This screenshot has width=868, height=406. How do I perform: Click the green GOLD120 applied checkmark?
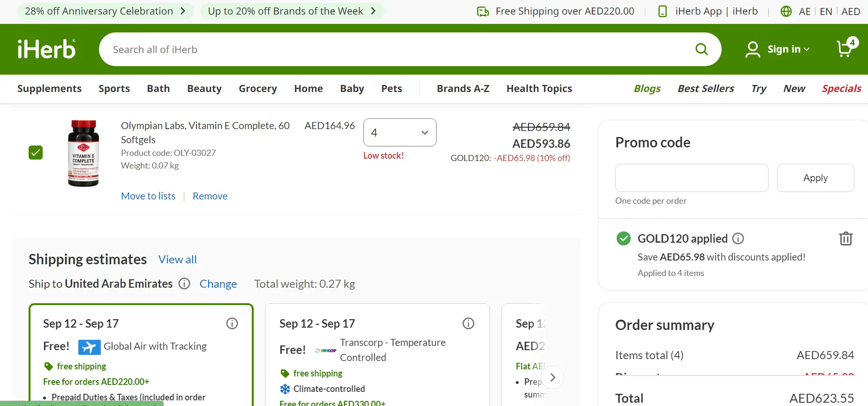[x=624, y=238]
